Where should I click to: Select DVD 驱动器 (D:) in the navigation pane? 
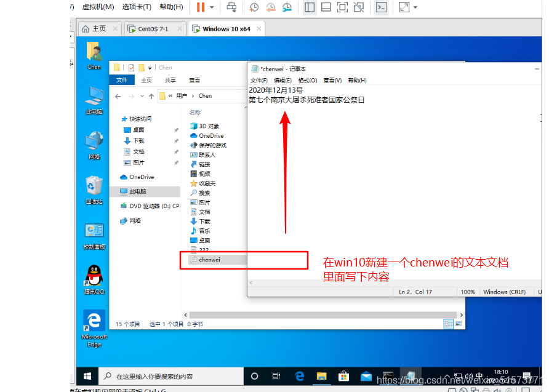coord(150,206)
